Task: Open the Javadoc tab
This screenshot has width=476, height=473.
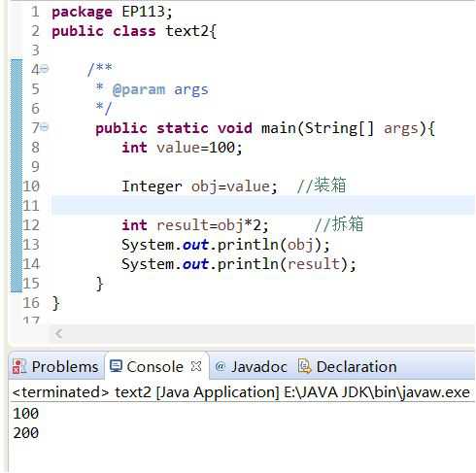Action: click(251, 367)
